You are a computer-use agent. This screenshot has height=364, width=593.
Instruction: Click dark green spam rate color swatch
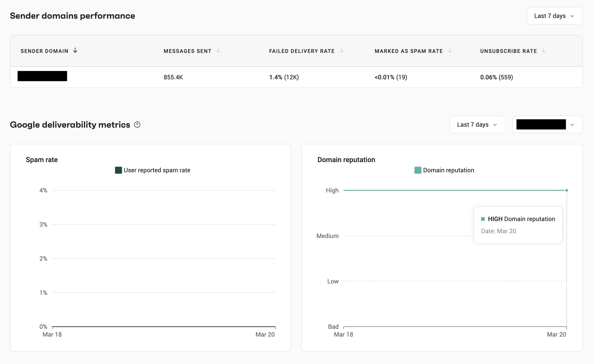click(118, 170)
